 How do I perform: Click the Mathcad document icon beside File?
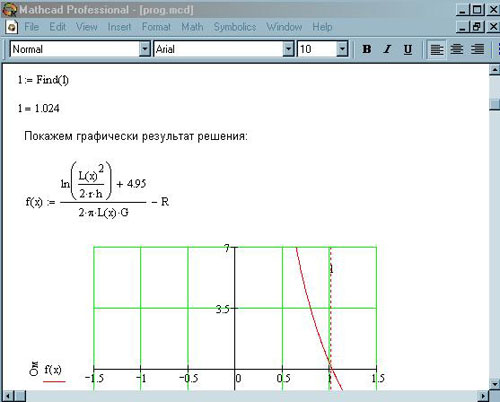(x=12, y=27)
